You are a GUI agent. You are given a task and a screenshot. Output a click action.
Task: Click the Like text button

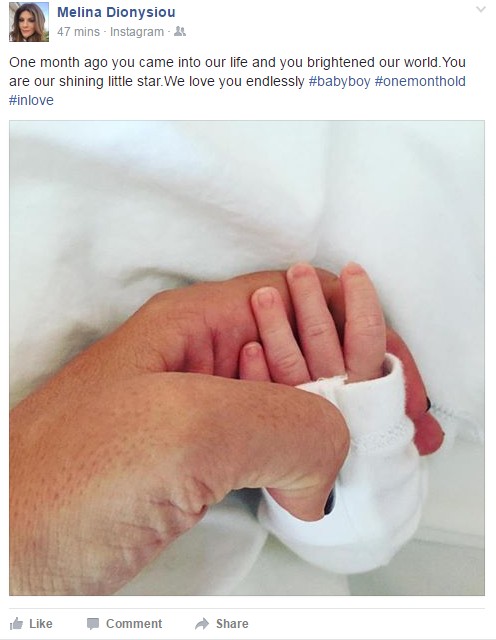point(41,624)
